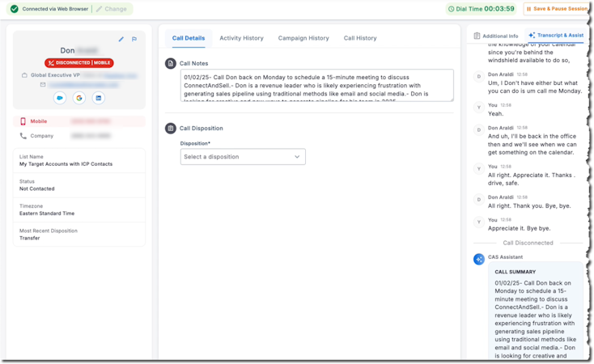Click the transcript line 'Appreciate it. Bye bye.'
The image size is (594, 364).
pos(519,228)
